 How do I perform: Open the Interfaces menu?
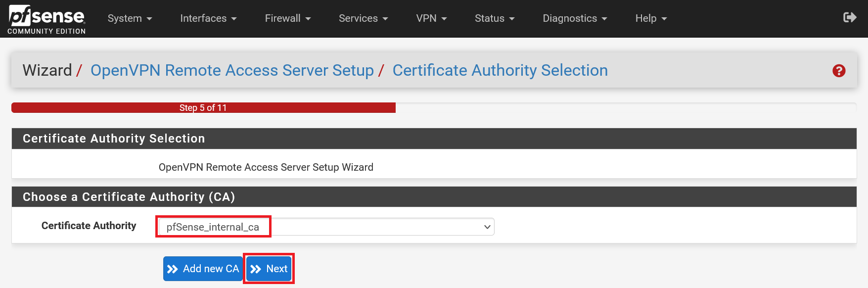(208, 18)
